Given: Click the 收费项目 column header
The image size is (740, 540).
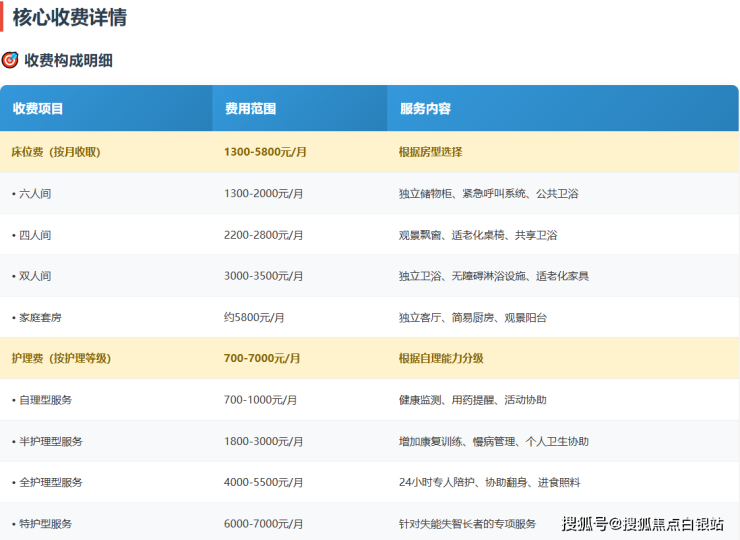Looking at the screenshot, I should [38, 108].
